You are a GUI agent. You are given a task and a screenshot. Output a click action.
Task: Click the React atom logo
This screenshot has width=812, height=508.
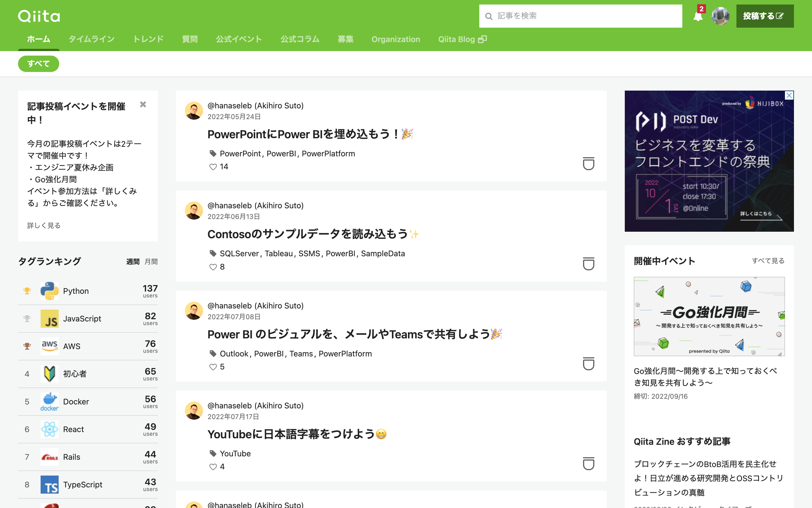[x=49, y=429]
